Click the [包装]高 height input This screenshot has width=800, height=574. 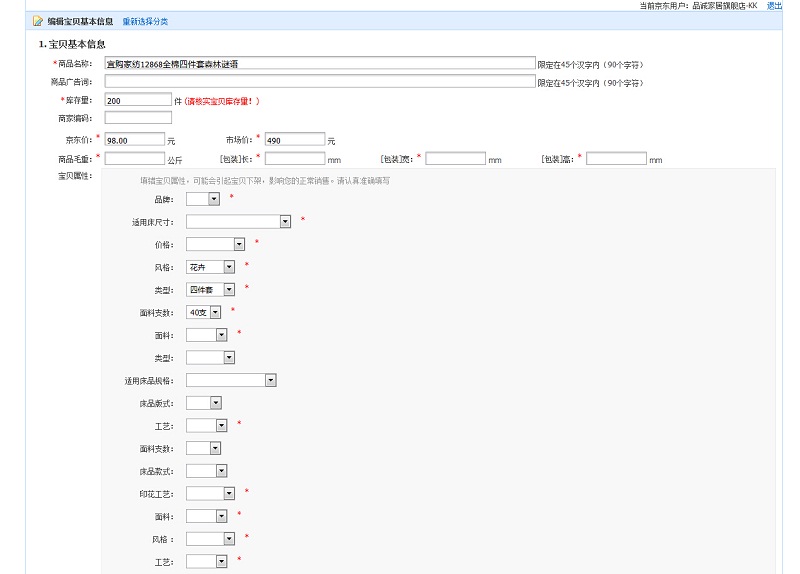[616, 159]
